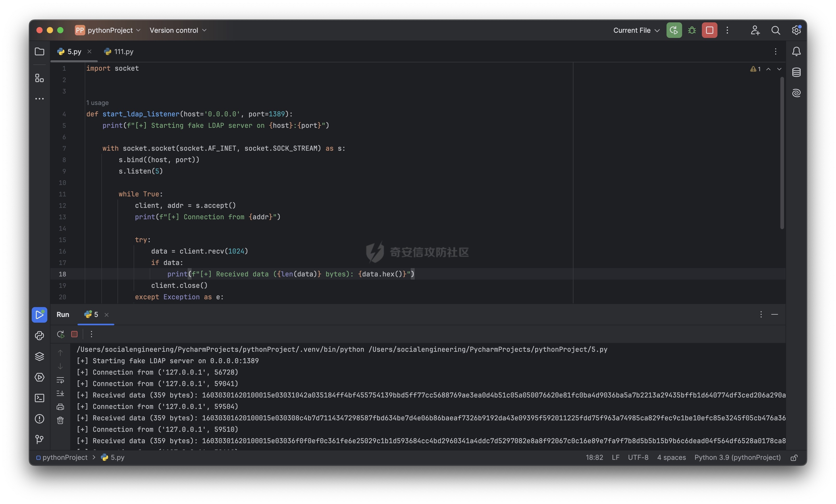The width and height of the screenshot is (836, 504).
Task: Toggle Soft-Wrap in the Run console
Action: (x=60, y=380)
